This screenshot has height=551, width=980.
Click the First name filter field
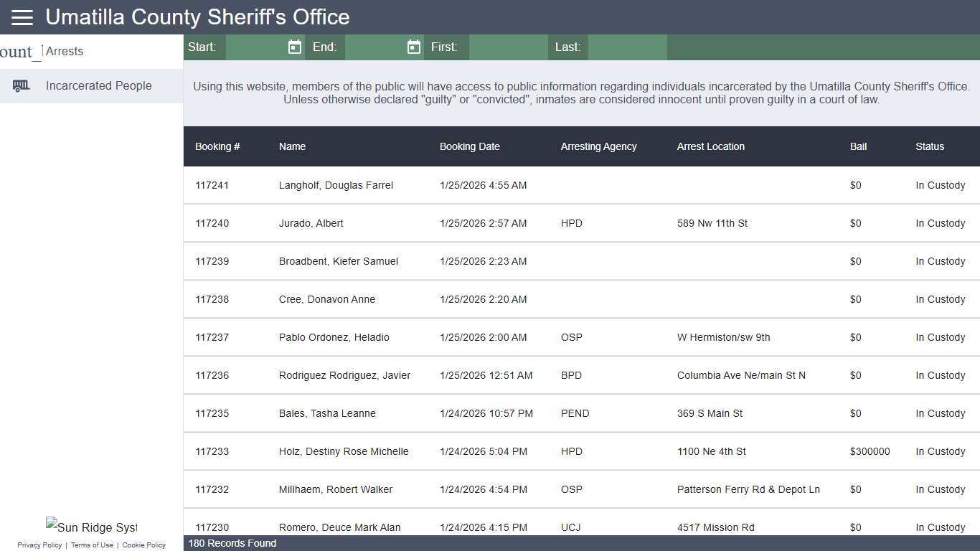click(x=508, y=47)
